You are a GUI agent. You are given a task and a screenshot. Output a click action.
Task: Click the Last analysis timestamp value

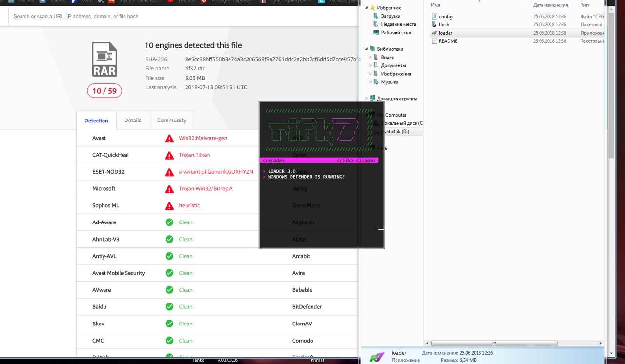(x=216, y=87)
